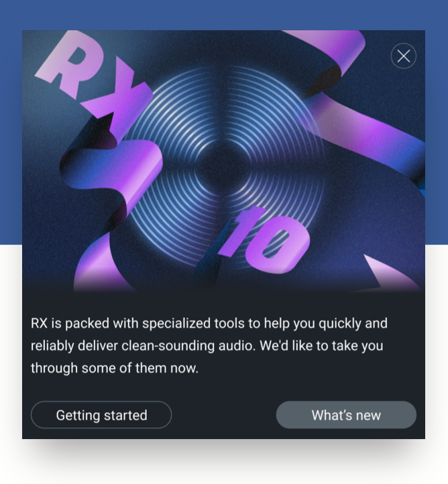The image size is (448, 484).
Task: Click the last line through some of them now
Action: pos(115,368)
